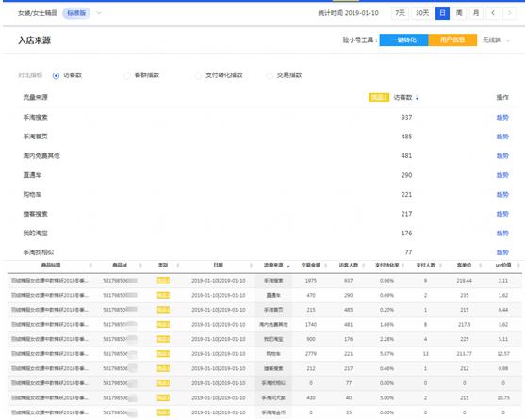The height and width of the screenshot is (420, 525).
Task: Click the 统计时间 2019-01-10 date text
Action: 348,13
